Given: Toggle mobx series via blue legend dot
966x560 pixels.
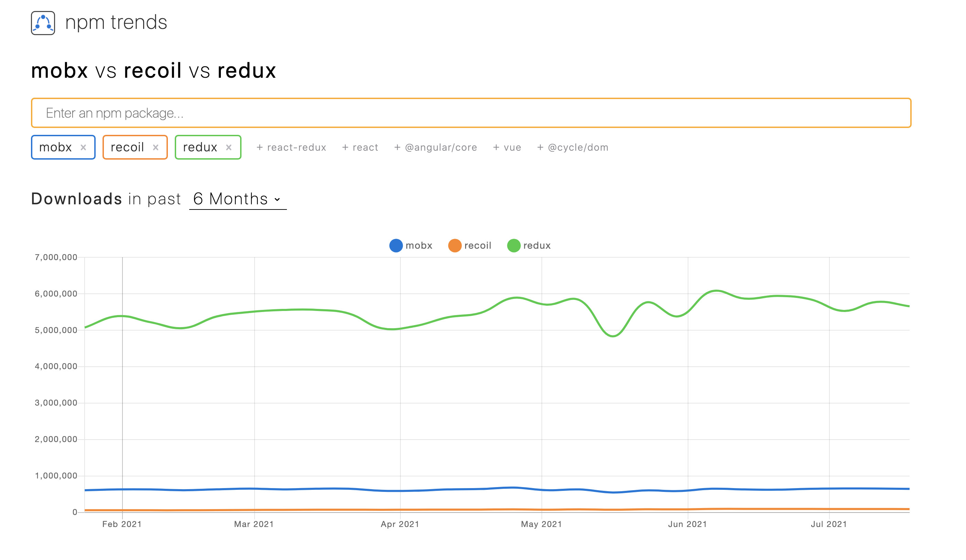Looking at the screenshot, I should (x=396, y=246).
